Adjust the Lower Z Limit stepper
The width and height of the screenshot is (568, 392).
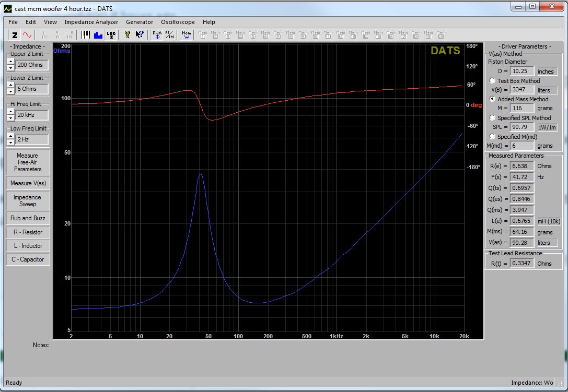[11, 89]
